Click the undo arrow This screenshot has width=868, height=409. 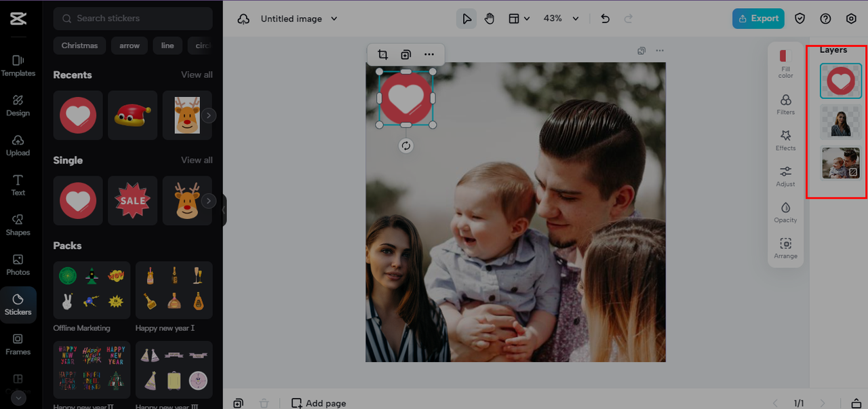(x=605, y=19)
